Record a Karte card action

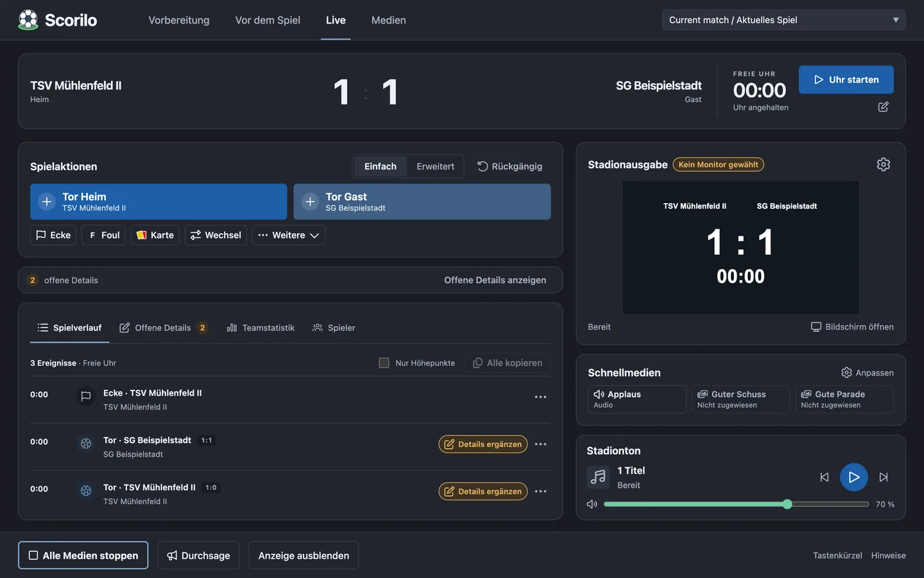pyautogui.click(x=155, y=235)
